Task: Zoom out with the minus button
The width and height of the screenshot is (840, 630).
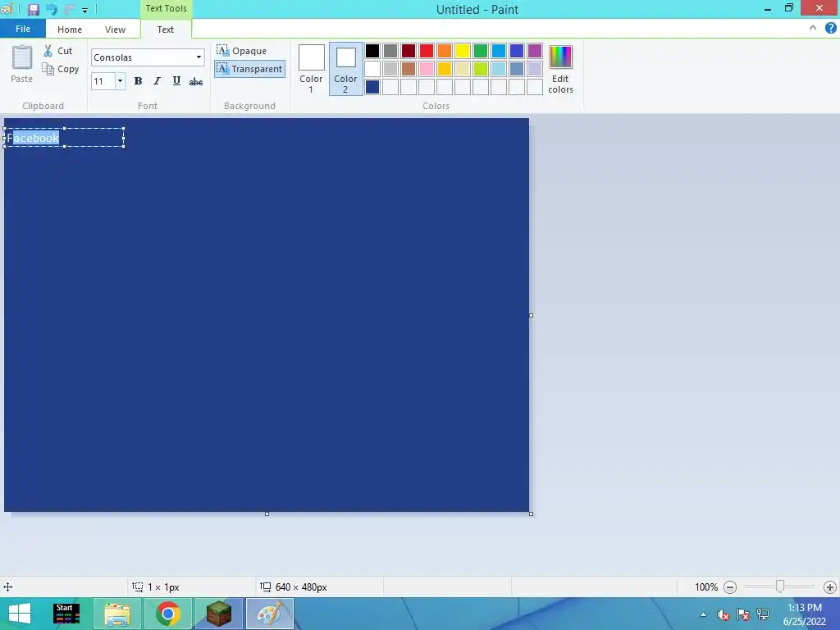Action: pos(729,587)
